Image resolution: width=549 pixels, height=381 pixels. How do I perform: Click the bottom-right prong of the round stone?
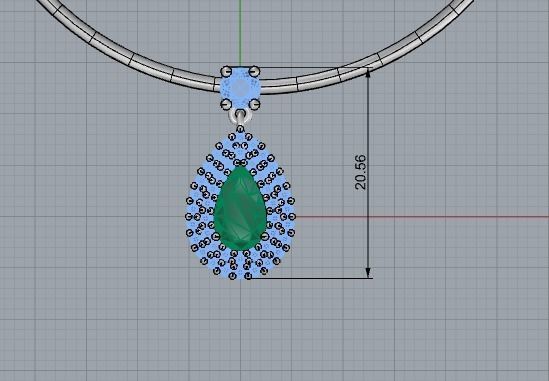(255, 104)
